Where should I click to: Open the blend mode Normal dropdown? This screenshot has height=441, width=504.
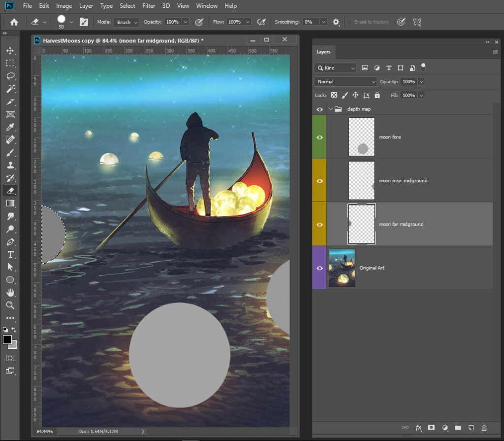[x=345, y=81]
